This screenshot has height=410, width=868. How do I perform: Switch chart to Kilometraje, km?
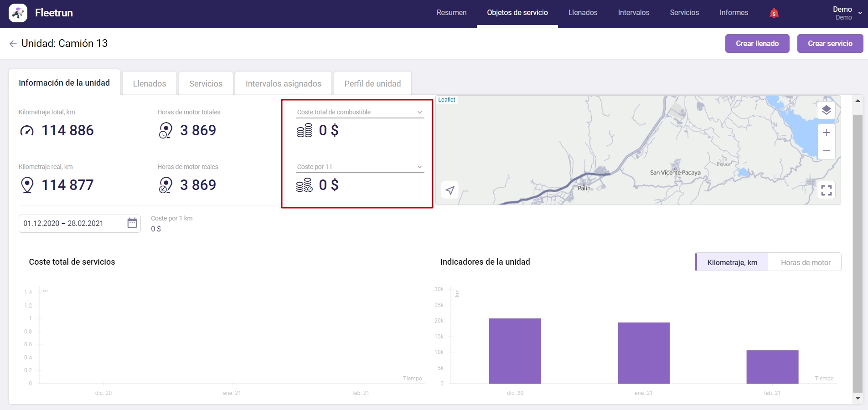732,262
